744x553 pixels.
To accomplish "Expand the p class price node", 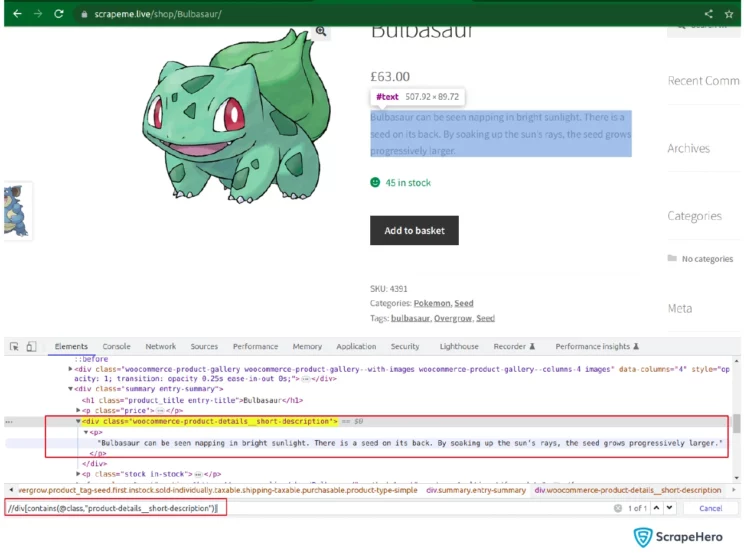I will pos(78,410).
